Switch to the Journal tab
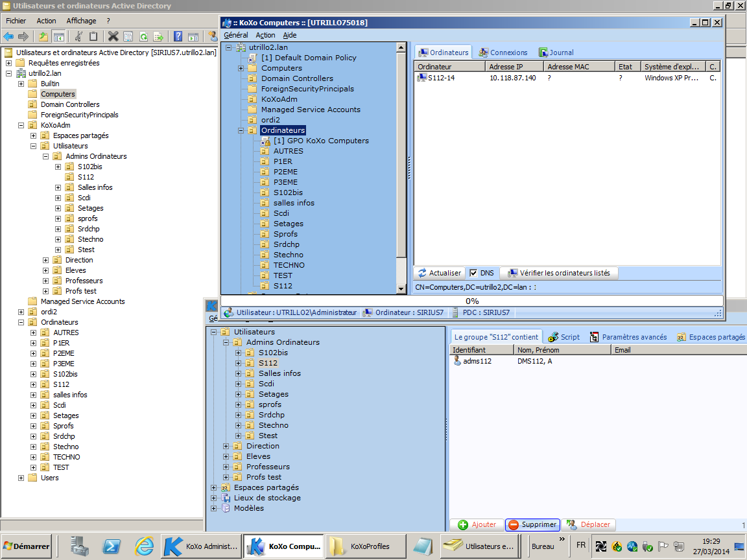 point(556,52)
